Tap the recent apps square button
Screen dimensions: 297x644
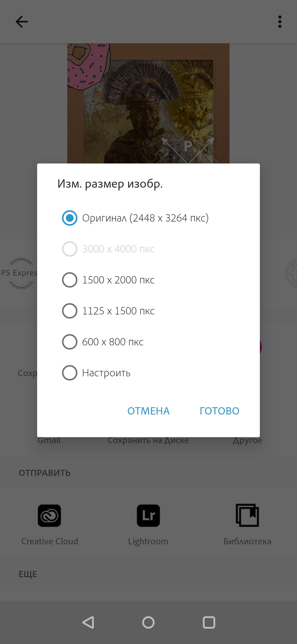point(209,622)
